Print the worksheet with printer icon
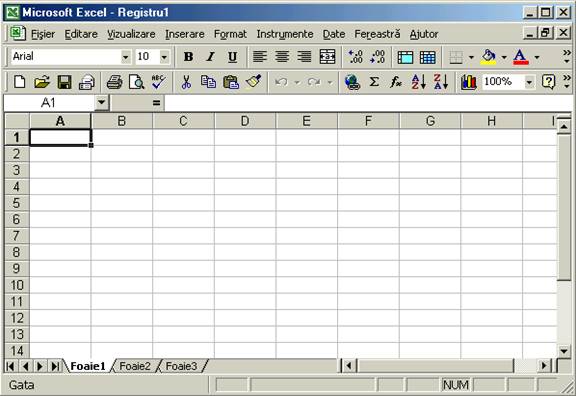 tap(114, 82)
